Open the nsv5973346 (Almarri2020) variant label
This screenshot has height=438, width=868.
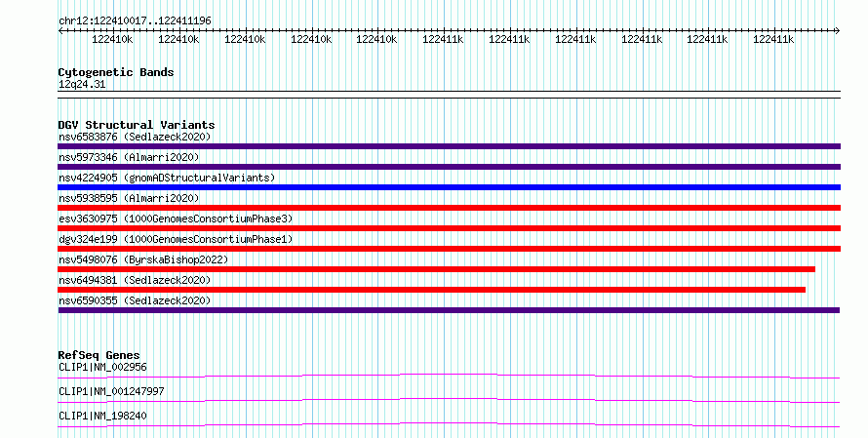pyautogui.click(x=129, y=157)
